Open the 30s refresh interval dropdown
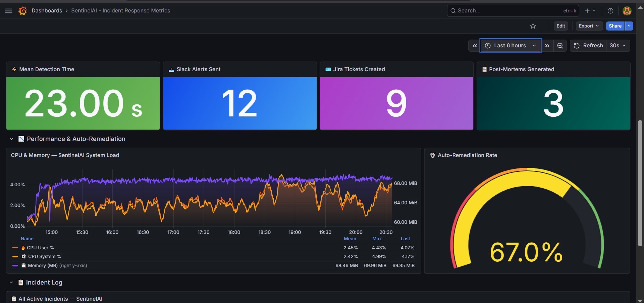 tap(618, 45)
